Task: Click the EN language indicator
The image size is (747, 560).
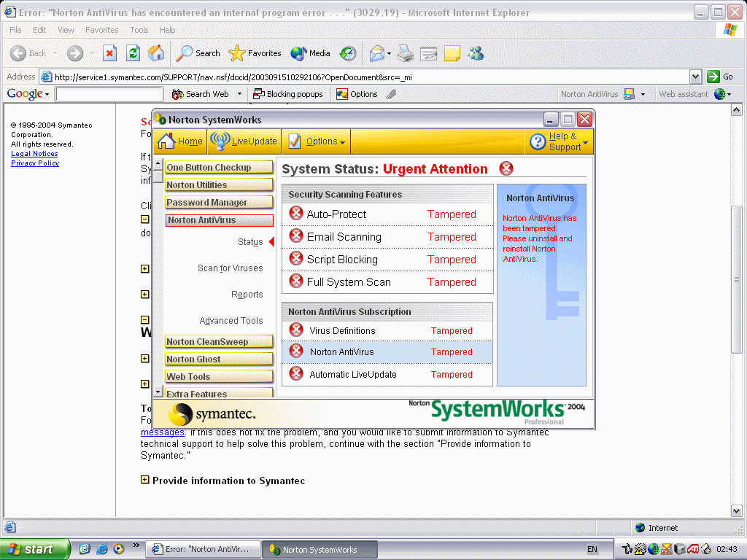Action: tap(592, 549)
